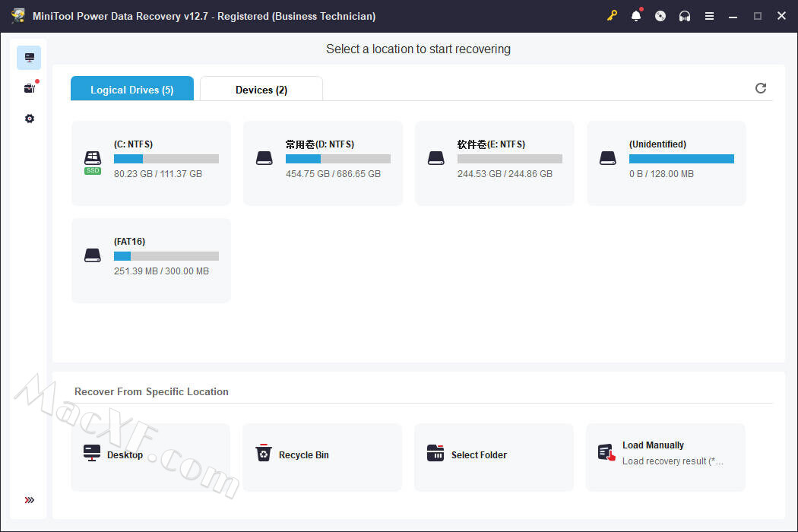Open the hamburger menu

709,16
